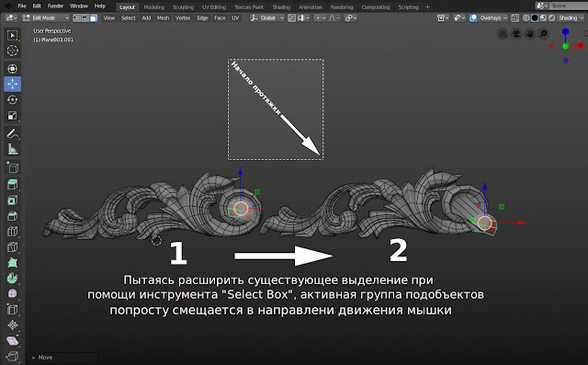The image size is (588, 365).
Task: Open the Global transform orientation dropdown
Action: [267, 17]
